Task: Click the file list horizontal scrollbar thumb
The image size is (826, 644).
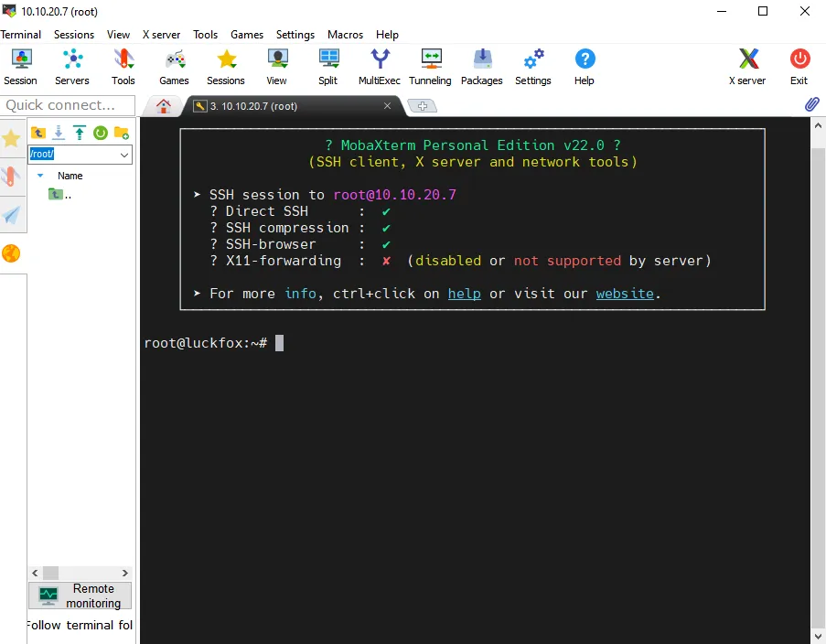Action: coord(51,573)
